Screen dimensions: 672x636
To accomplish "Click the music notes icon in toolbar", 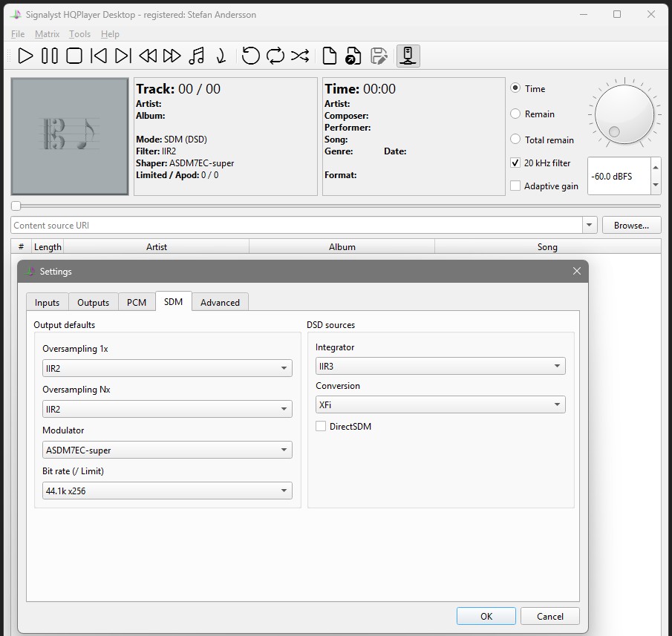I will [197, 56].
